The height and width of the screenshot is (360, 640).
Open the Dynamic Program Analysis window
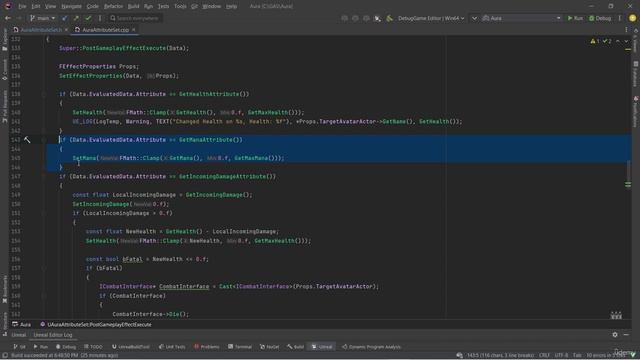(371, 347)
